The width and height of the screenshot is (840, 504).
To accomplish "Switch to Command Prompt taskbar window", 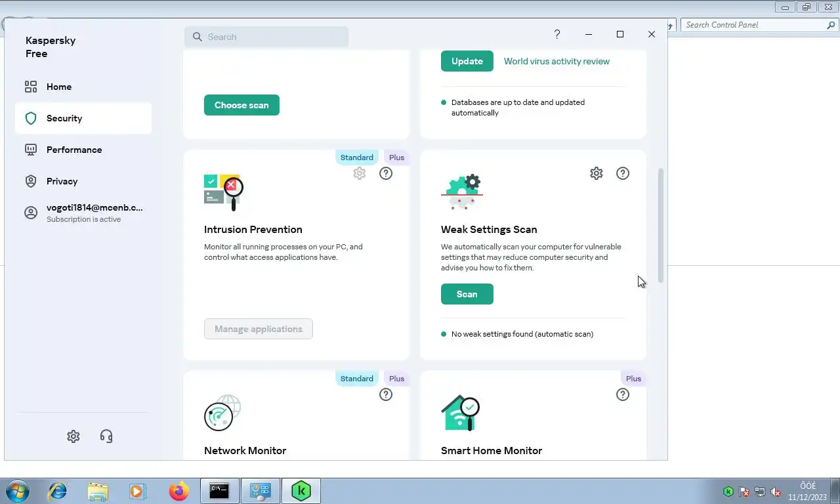I will 219,491.
